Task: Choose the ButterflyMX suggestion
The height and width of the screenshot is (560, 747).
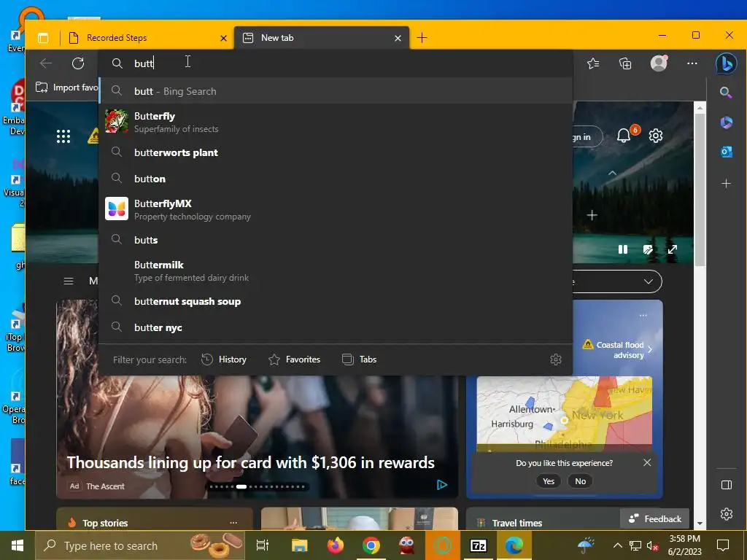Action: [x=336, y=209]
